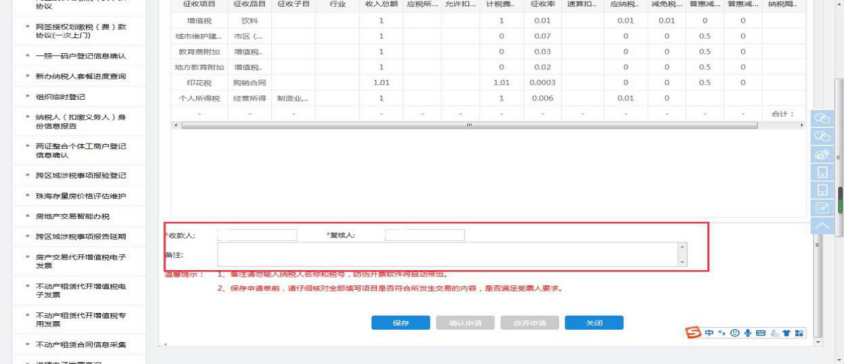Focus the 复核人 input field
The width and height of the screenshot is (844, 364).
[x=425, y=235]
